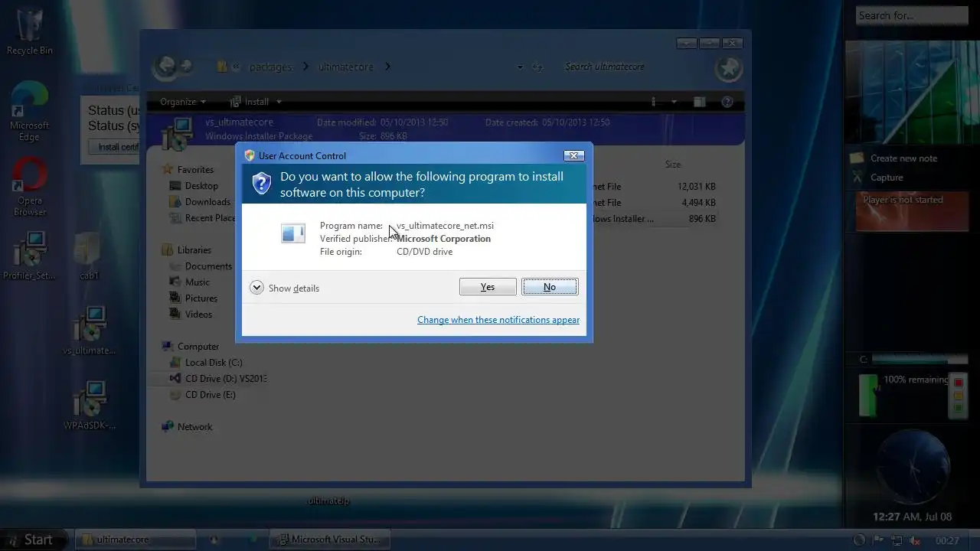
Task: Open Change when these notifications appear link
Action: [x=498, y=320]
